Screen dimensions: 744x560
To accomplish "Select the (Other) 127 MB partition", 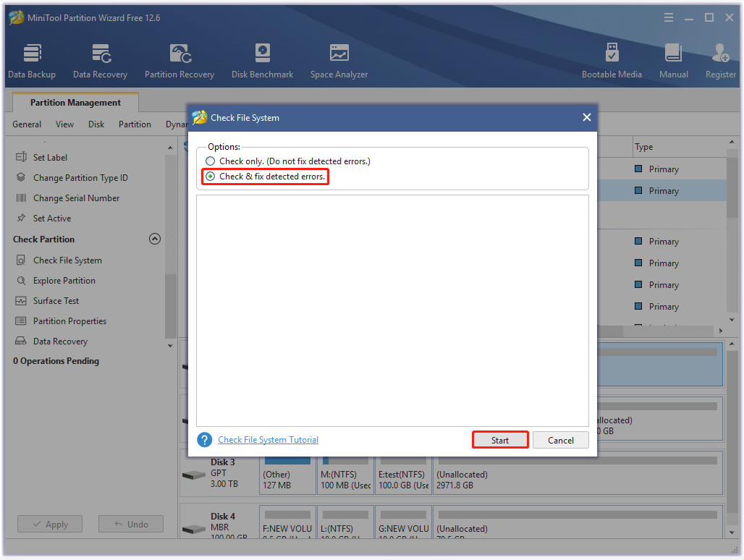I will click(287, 475).
